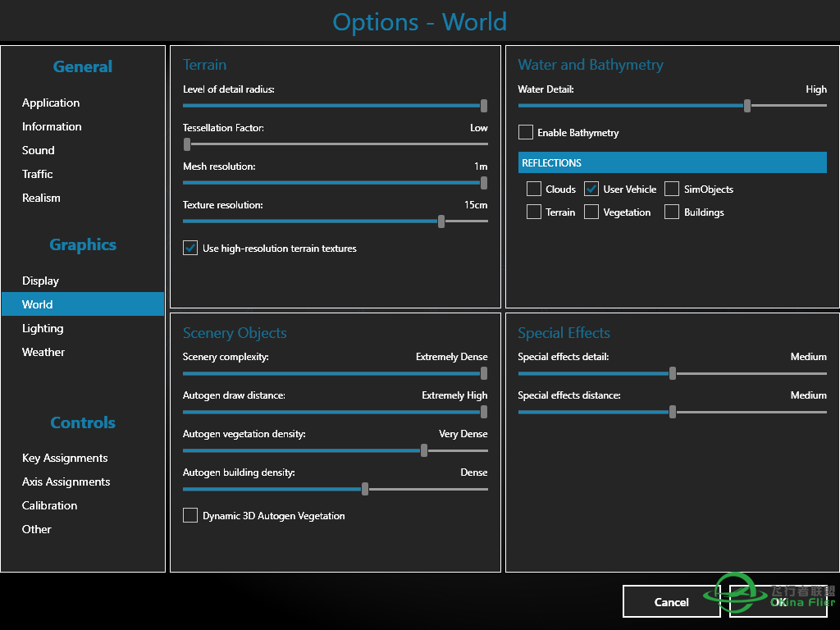This screenshot has width=840, height=630.
Task: Disable User Vehicle reflections
Action: [591, 189]
